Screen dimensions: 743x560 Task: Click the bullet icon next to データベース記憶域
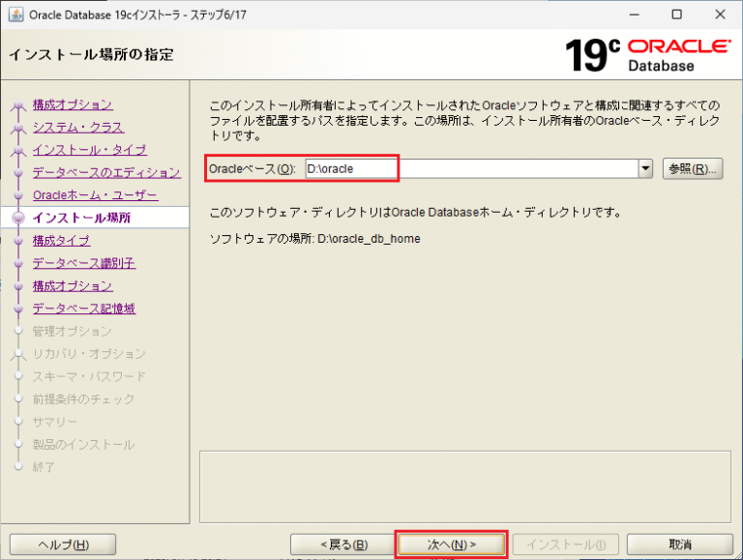pos(18,309)
